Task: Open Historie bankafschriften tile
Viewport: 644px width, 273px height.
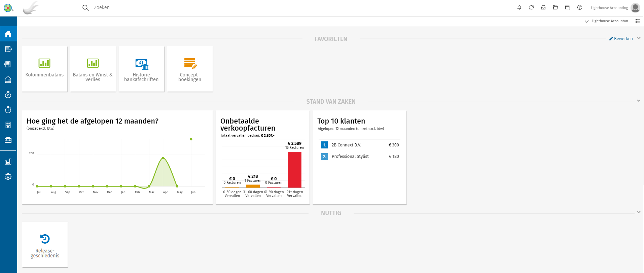Action: coord(141,69)
